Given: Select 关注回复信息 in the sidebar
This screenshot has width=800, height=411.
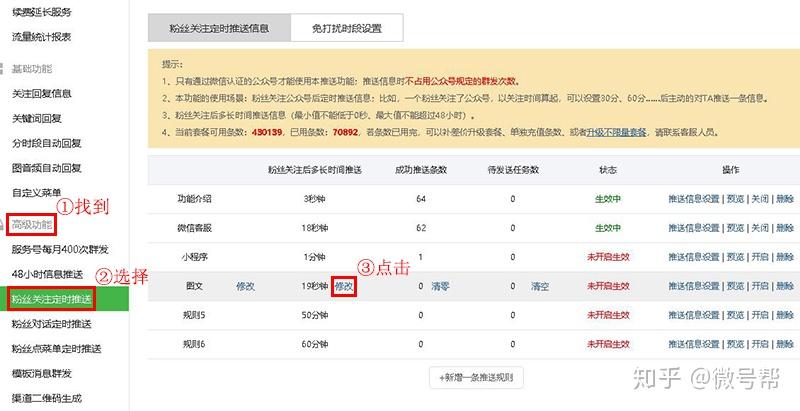Looking at the screenshot, I should [42, 93].
